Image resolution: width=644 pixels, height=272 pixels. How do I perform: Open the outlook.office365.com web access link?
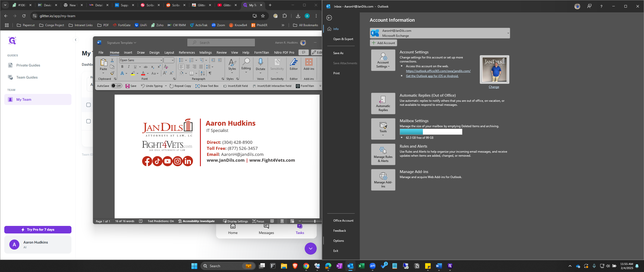(x=438, y=71)
